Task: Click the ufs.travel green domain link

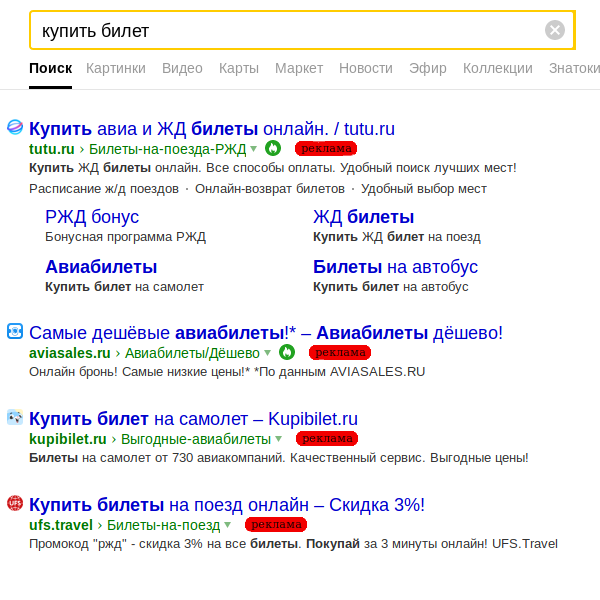Action: pyautogui.click(x=61, y=525)
